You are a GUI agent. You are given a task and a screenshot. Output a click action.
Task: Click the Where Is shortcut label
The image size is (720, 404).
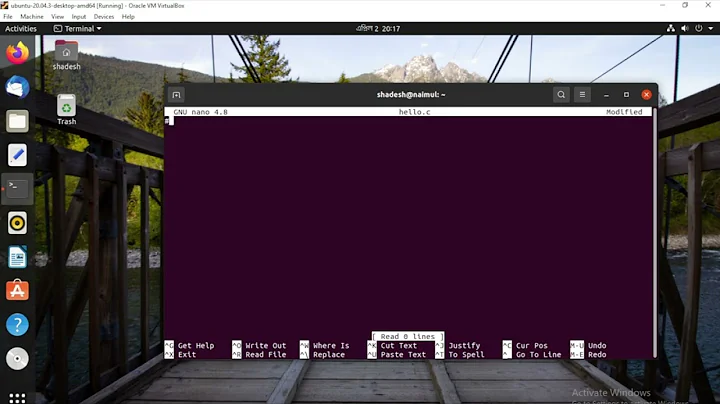331,346
